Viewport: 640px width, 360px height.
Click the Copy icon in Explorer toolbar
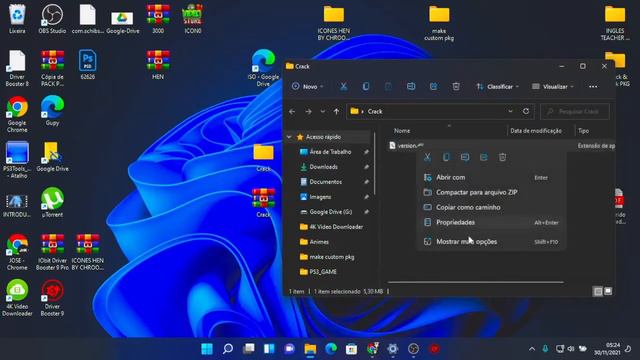point(366,87)
